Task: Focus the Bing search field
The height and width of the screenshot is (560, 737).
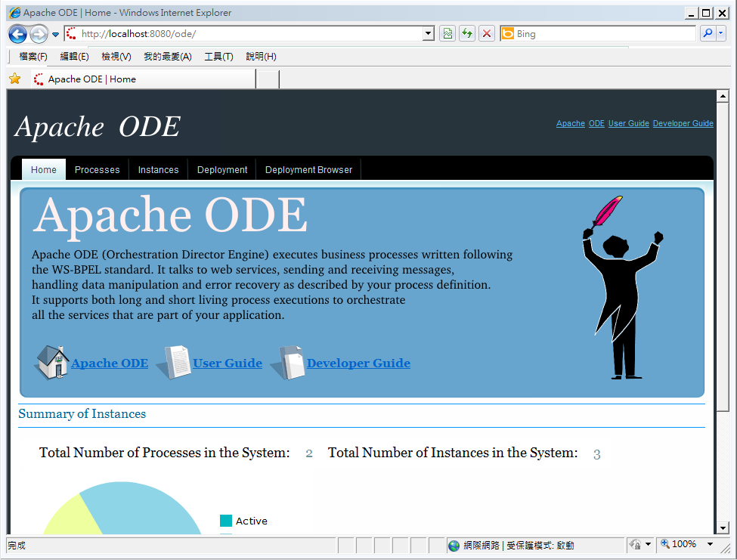Action: coord(605,34)
